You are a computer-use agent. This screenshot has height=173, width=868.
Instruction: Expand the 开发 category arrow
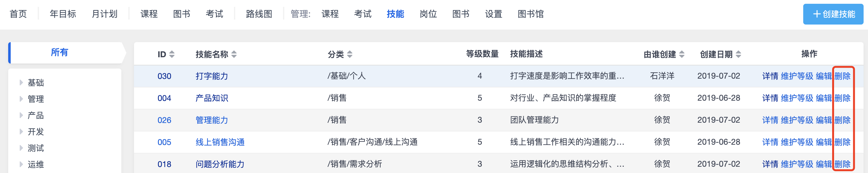[x=21, y=131]
